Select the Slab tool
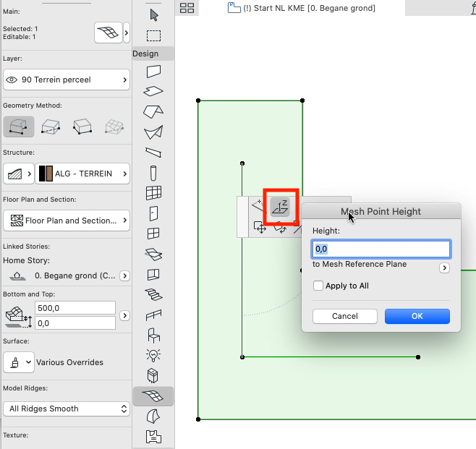The image size is (476, 449). point(153,91)
